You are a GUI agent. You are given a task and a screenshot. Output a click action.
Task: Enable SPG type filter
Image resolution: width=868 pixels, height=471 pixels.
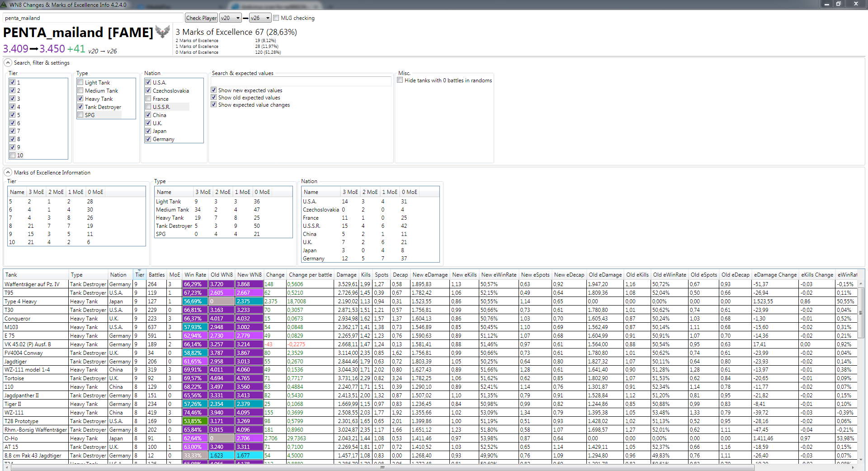coord(80,115)
